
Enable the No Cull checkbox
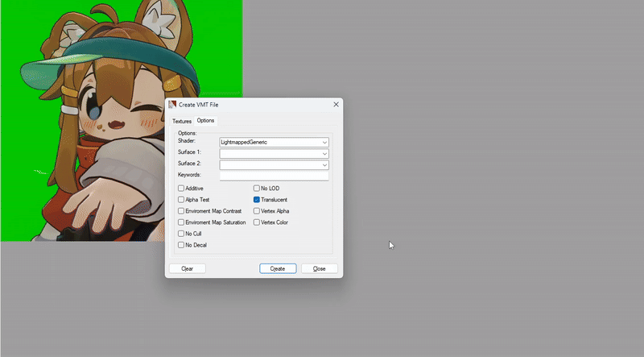pyautogui.click(x=181, y=234)
